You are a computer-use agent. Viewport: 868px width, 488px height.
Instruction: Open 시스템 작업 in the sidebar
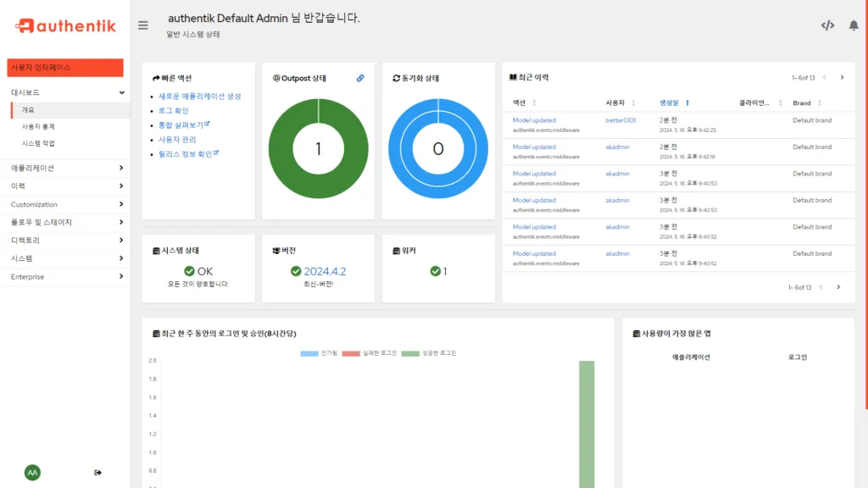[38, 143]
